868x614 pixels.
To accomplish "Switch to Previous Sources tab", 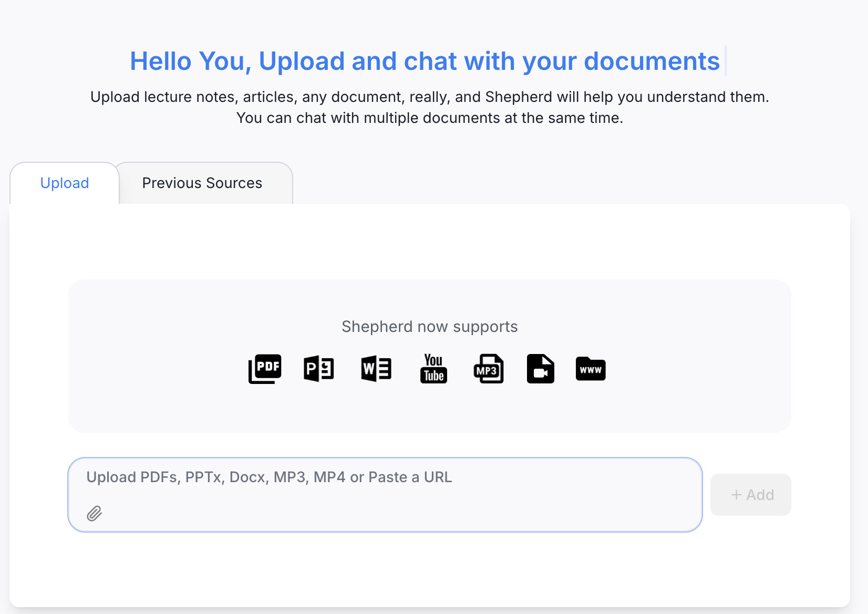I will point(202,183).
